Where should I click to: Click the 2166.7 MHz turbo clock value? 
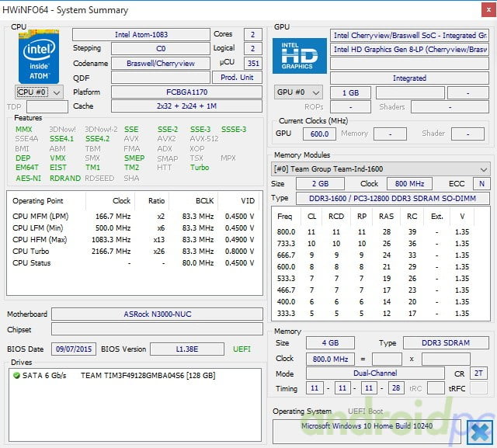111,252
